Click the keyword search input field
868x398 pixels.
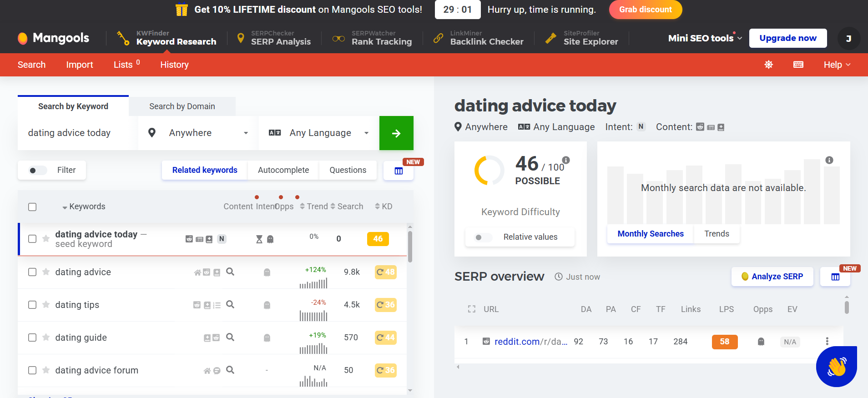(x=77, y=133)
